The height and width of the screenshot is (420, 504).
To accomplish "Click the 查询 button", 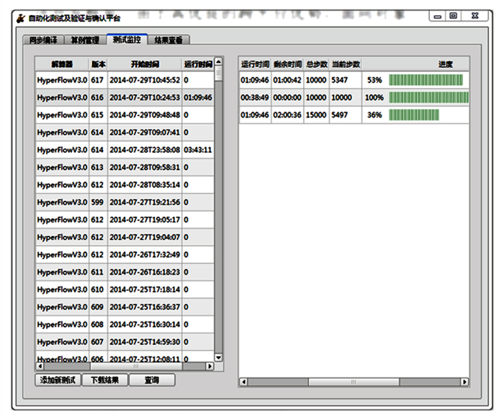I will click(152, 380).
